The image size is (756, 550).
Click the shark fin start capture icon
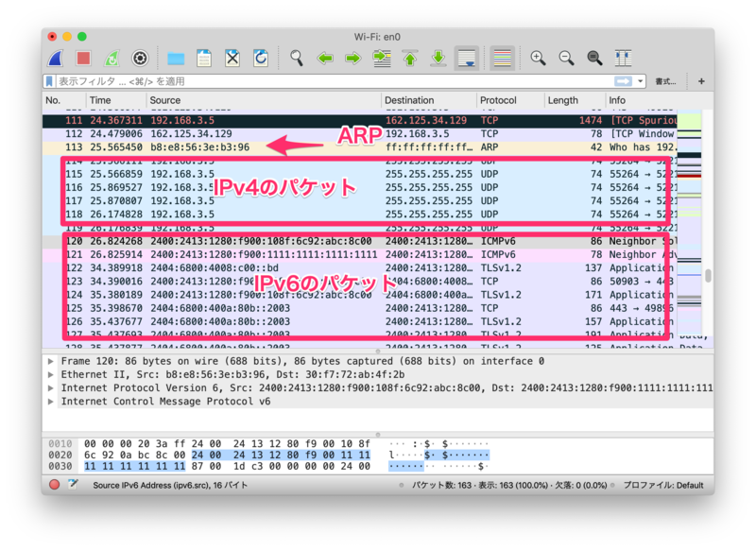(56, 59)
